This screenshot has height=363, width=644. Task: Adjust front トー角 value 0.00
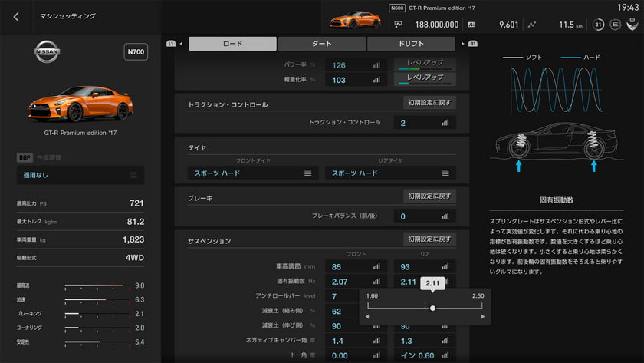pyautogui.click(x=356, y=355)
